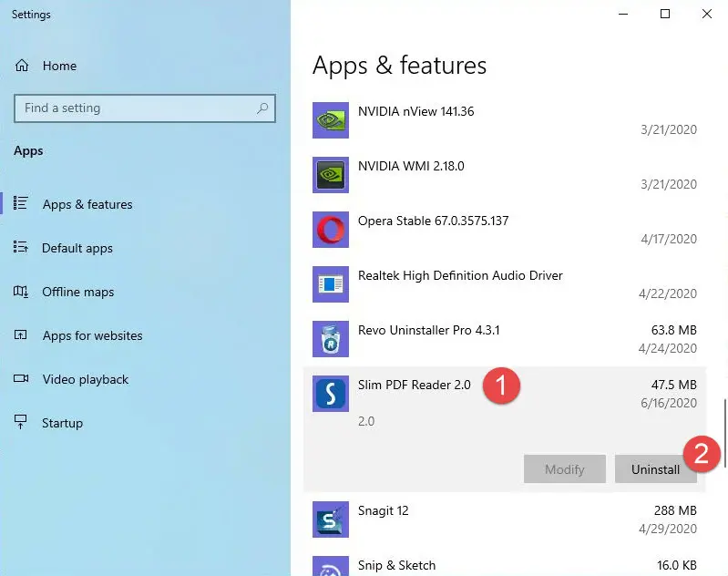Screen dimensions: 728x576
Task: Click the 288 MB size value
Action: pos(675,510)
